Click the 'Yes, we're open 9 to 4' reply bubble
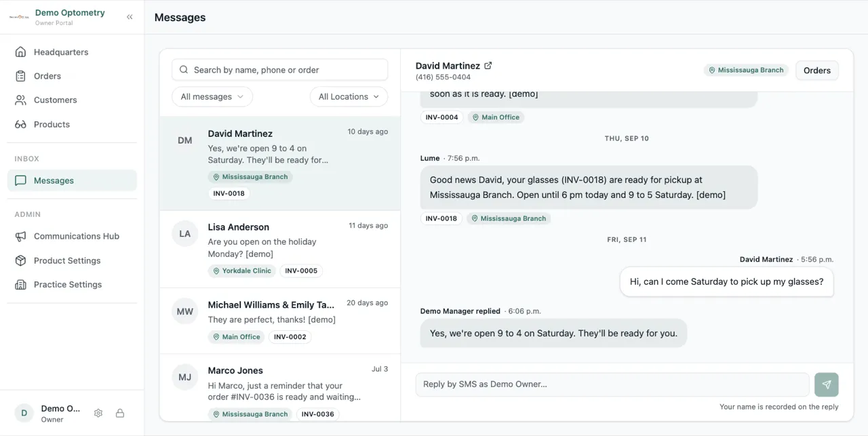Image resolution: width=868 pixels, height=436 pixels. click(553, 333)
